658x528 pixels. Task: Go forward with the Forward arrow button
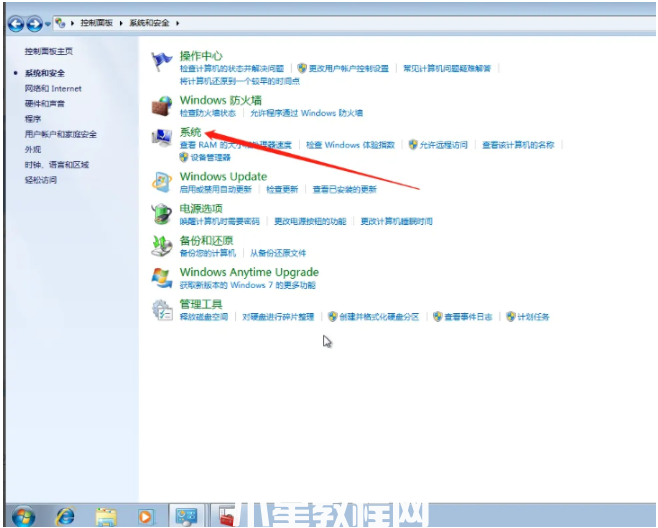[34, 24]
